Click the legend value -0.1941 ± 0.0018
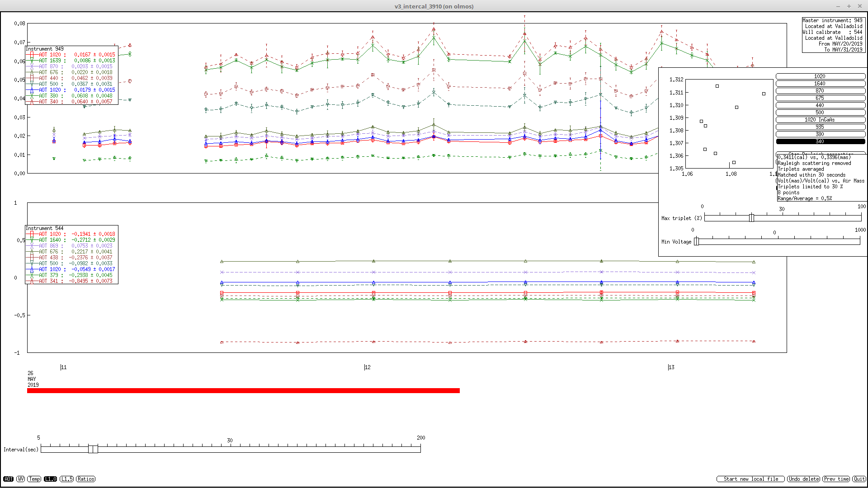This screenshot has width=868, height=488. click(x=93, y=234)
